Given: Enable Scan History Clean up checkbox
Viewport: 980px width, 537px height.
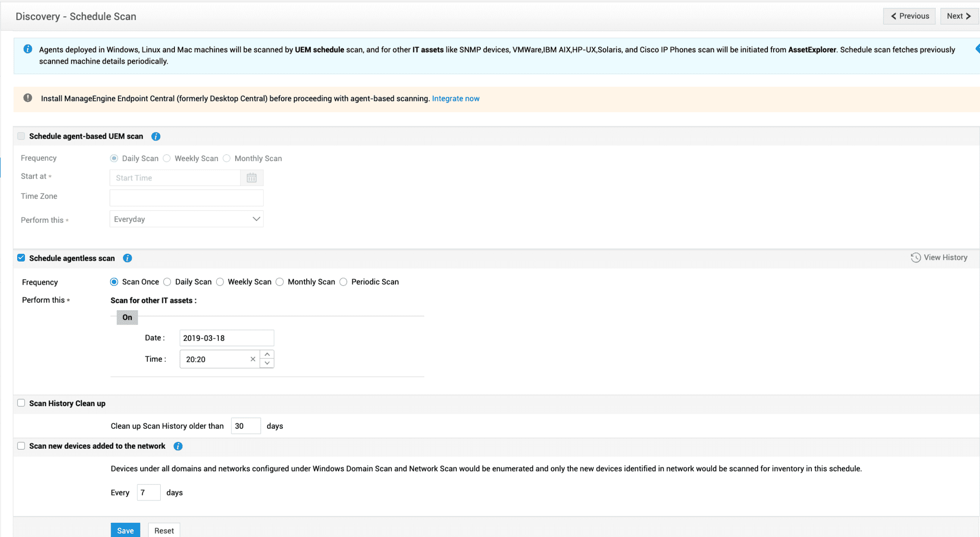Looking at the screenshot, I should [21, 403].
